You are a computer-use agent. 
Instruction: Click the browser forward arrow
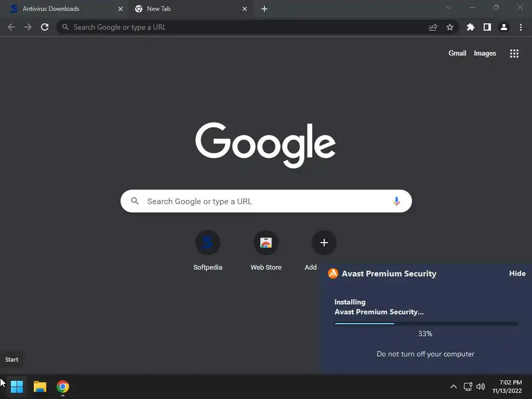(x=28, y=27)
